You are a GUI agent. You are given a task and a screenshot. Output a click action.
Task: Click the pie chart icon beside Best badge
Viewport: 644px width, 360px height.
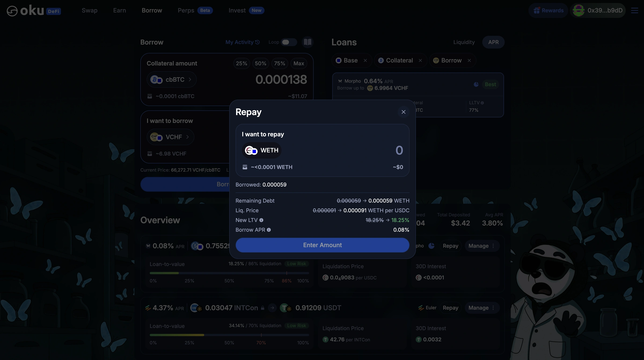click(476, 84)
